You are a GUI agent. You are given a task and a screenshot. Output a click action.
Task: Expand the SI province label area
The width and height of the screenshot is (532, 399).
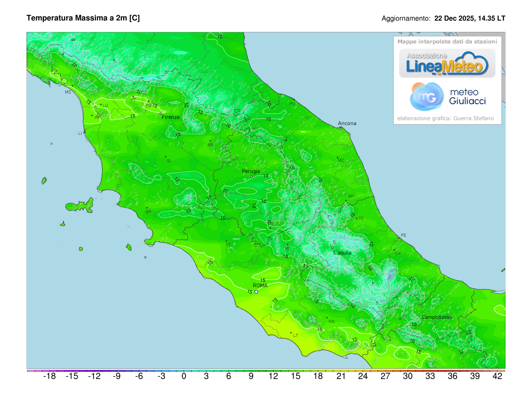coord(168,160)
